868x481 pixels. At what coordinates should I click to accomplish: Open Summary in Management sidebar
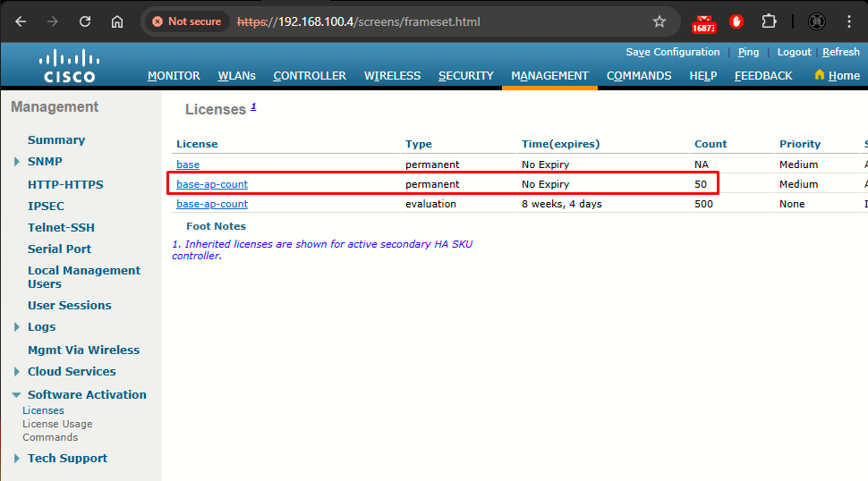[56, 139]
